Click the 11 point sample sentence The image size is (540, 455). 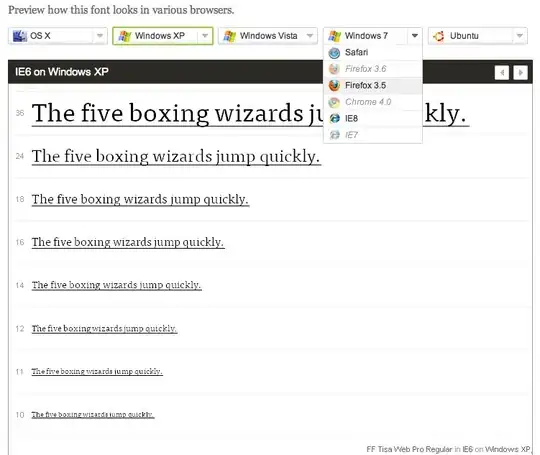point(97,372)
